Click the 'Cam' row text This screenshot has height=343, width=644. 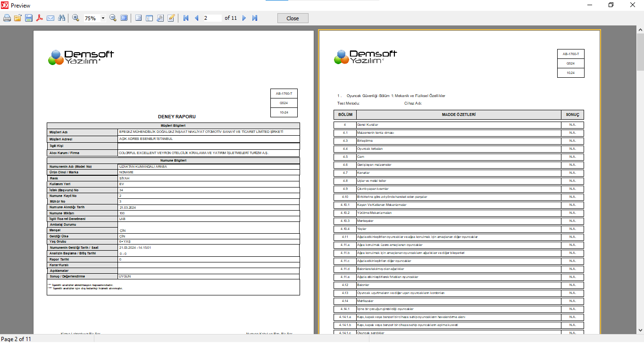360,156
